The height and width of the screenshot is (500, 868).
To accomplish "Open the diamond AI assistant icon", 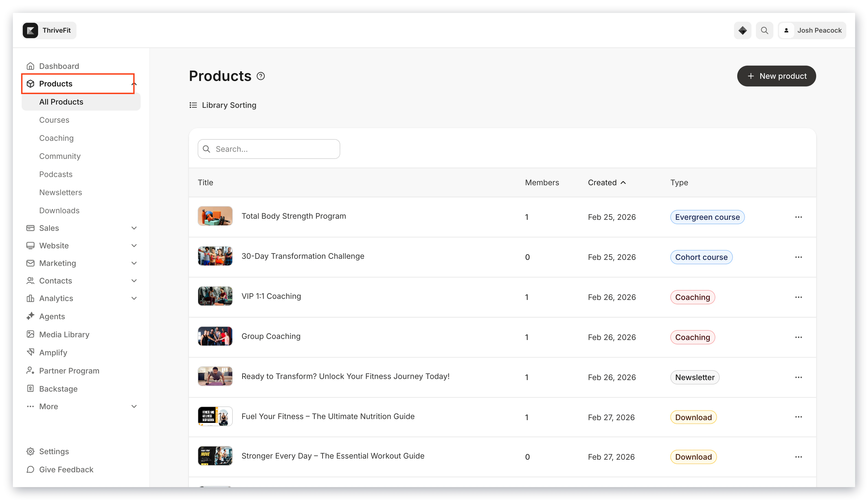I will pyautogui.click(x=742, y=30).
